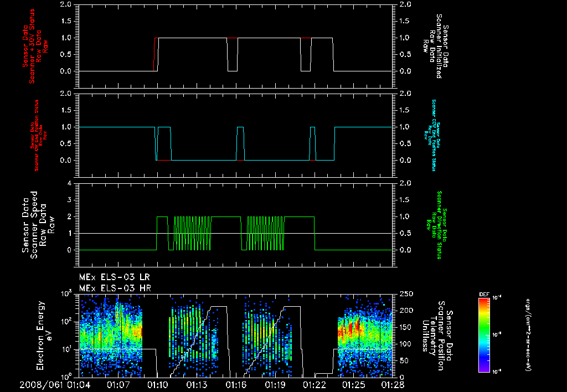This screenshot has height=392, width=567.
Task: Click the 200 tick on scanner position axis
Action: 407,311
